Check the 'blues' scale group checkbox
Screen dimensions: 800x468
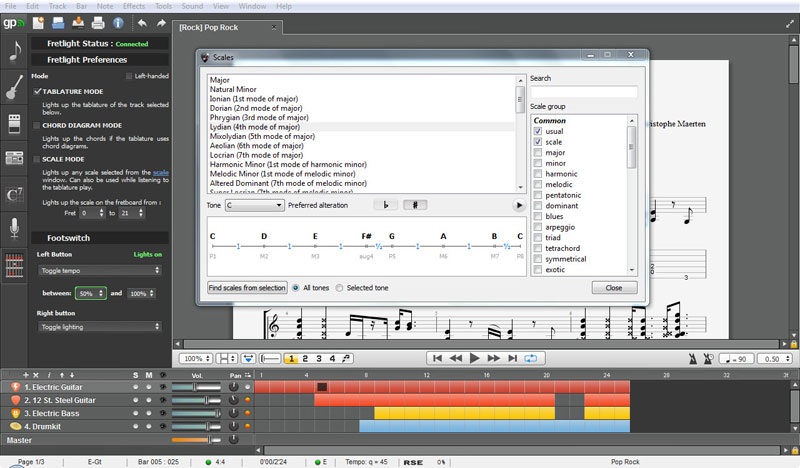click(x=538, y=216)
